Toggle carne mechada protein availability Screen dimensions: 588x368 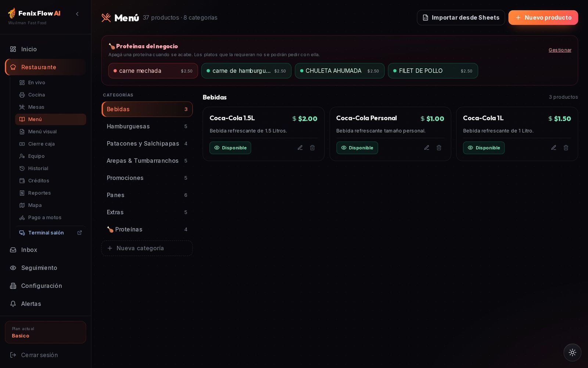pyautogui.click(x=153, y=71)
